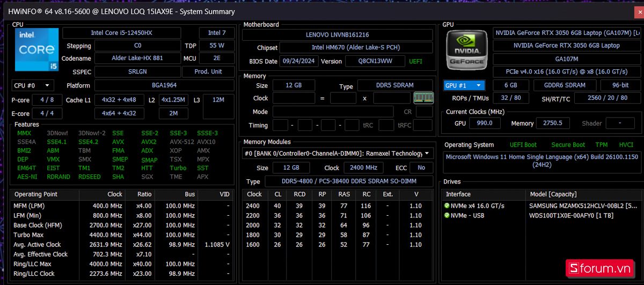Select the Ring/LLC Max row

pyautogui.click(x=122, y=264)
